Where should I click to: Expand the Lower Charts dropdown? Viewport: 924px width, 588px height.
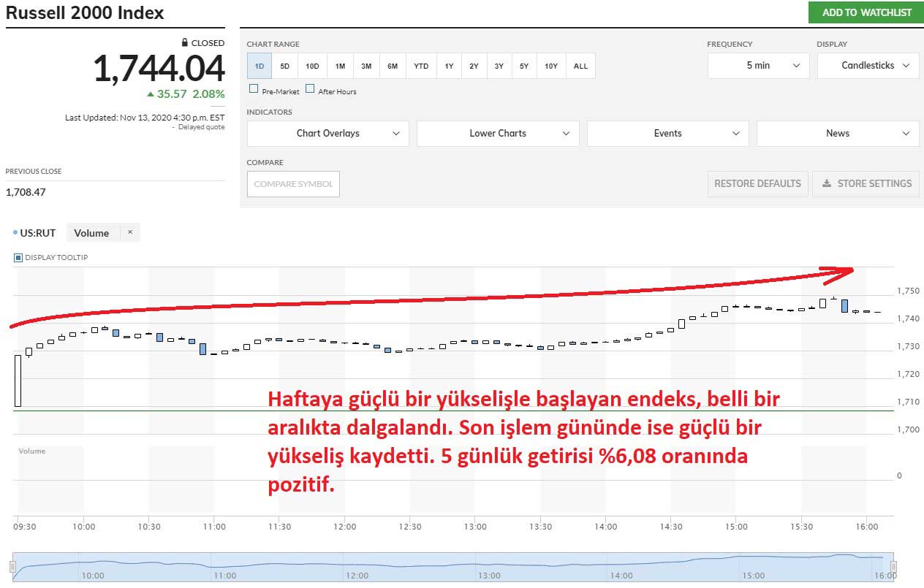[x=498, y=134]
